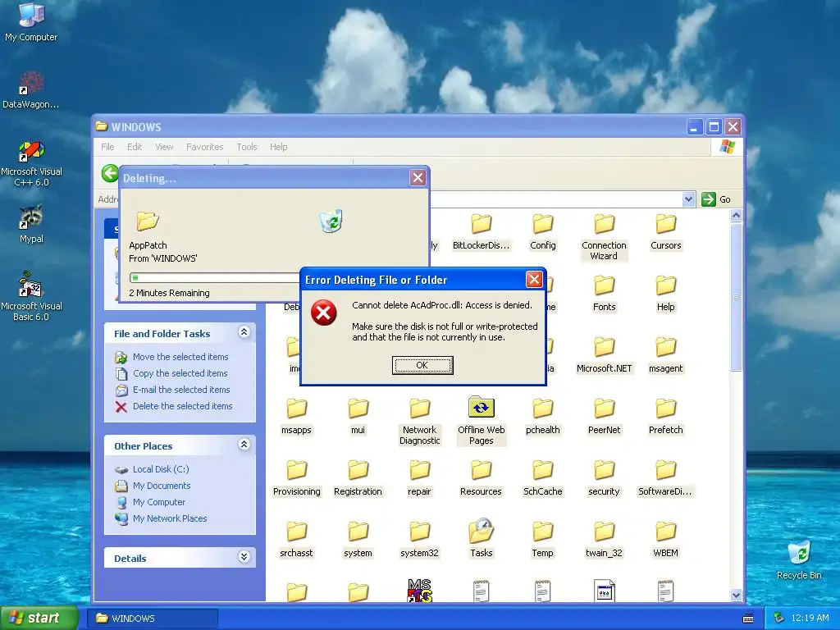Select the Offline Web Pages folder
The width and height of the screenshot is (840, 630).
point(481,422)
